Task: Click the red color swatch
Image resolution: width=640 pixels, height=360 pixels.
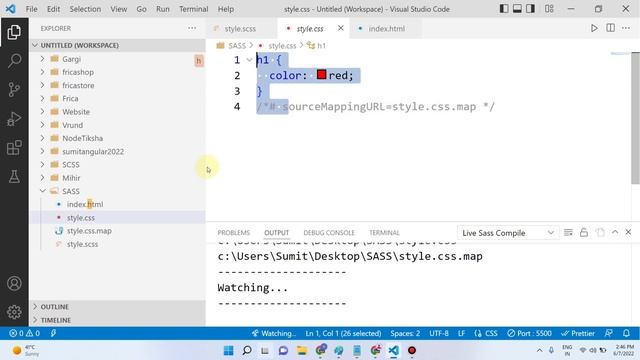Action: 321,75
